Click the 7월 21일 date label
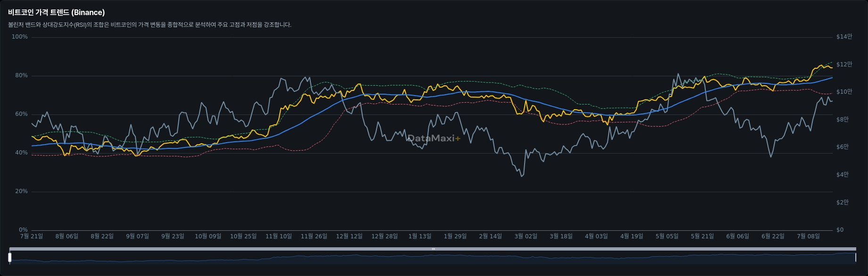Image resolution: width=868 pixels, height=276 pixels. click(32, 236)
